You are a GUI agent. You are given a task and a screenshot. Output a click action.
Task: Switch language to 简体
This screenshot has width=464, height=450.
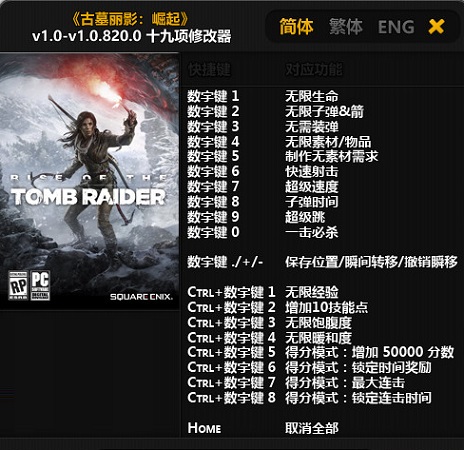tap(296, 27)
